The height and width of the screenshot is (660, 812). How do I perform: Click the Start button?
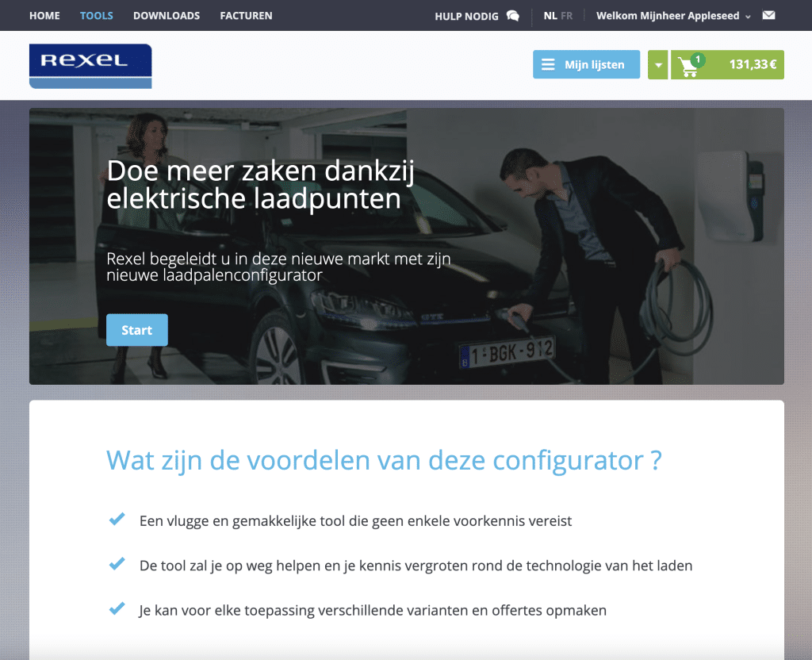point(137,330)
